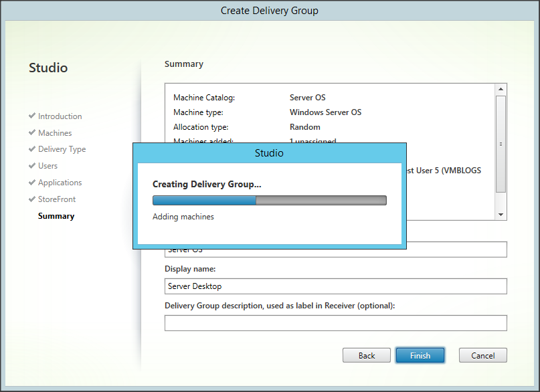
Task: Click the checkmark icon next to Machines
Action: pyautogui.click(x=32, y=132)
